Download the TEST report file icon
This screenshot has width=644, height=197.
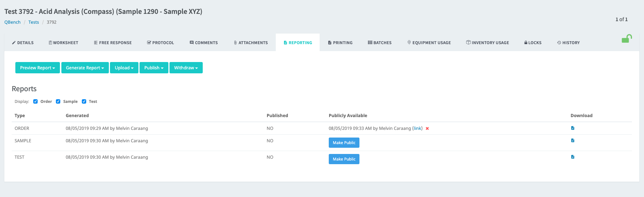tap(573, 157)
